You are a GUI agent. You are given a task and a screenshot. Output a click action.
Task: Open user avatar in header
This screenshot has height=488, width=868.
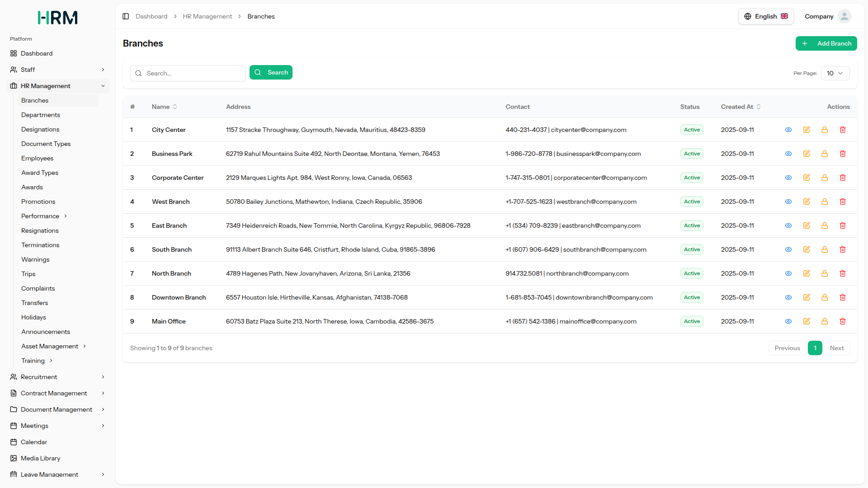844,16
